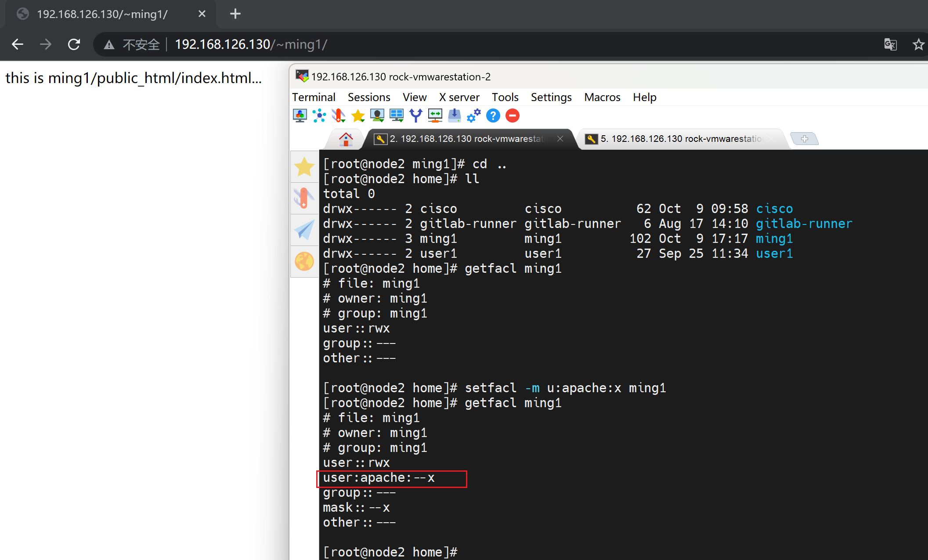Click the browser address bar URL
Viewport: 928px width, 560px height.
(251, 44)
